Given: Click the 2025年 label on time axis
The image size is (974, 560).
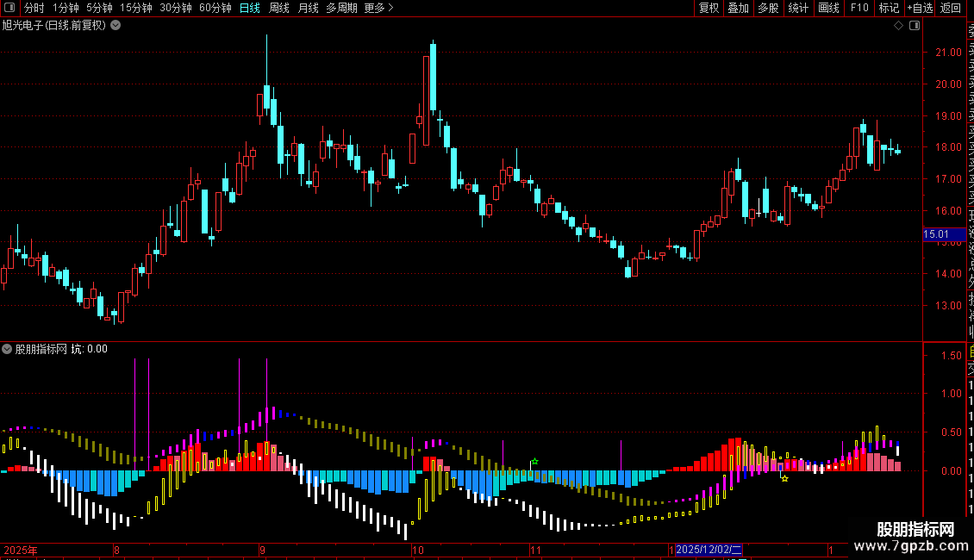Looking at the screenshot, I should (21, 550).
